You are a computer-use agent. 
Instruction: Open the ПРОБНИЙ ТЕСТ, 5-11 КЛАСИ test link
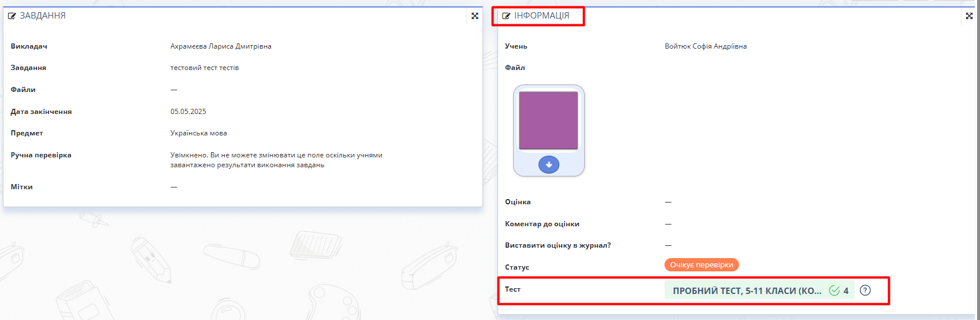pyautogui.click(x=747, y=291)
